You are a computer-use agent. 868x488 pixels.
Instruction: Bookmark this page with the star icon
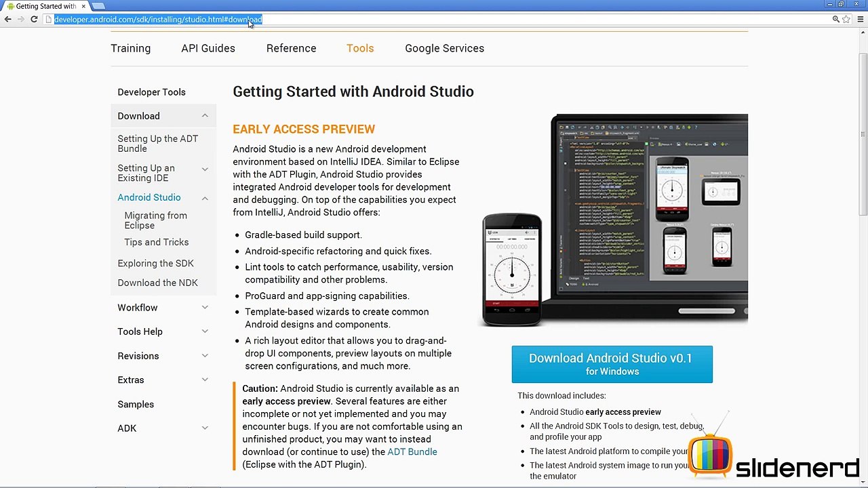846,20
